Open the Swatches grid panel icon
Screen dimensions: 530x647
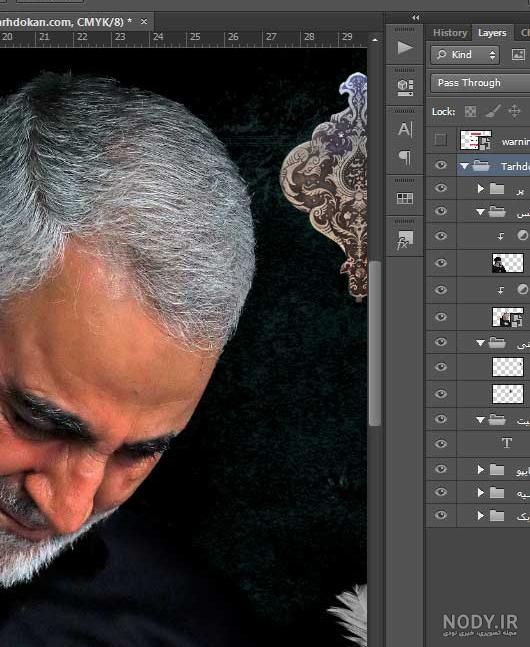[405, 198]
